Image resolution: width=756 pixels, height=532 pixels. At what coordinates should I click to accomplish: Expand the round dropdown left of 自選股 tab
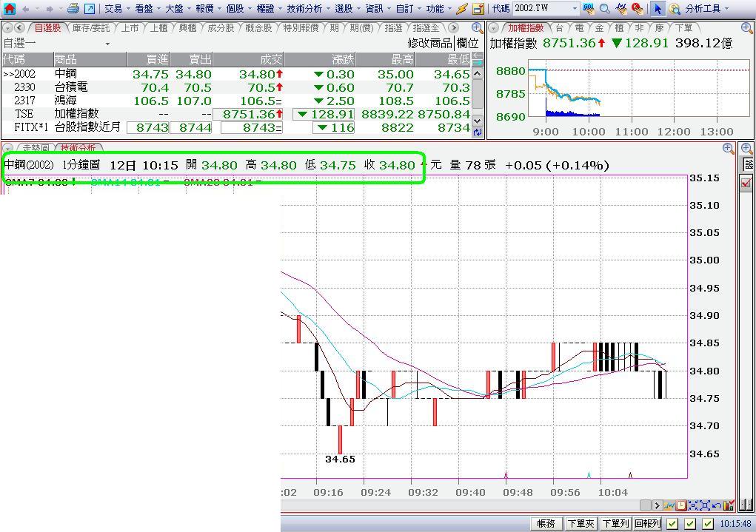7,28
